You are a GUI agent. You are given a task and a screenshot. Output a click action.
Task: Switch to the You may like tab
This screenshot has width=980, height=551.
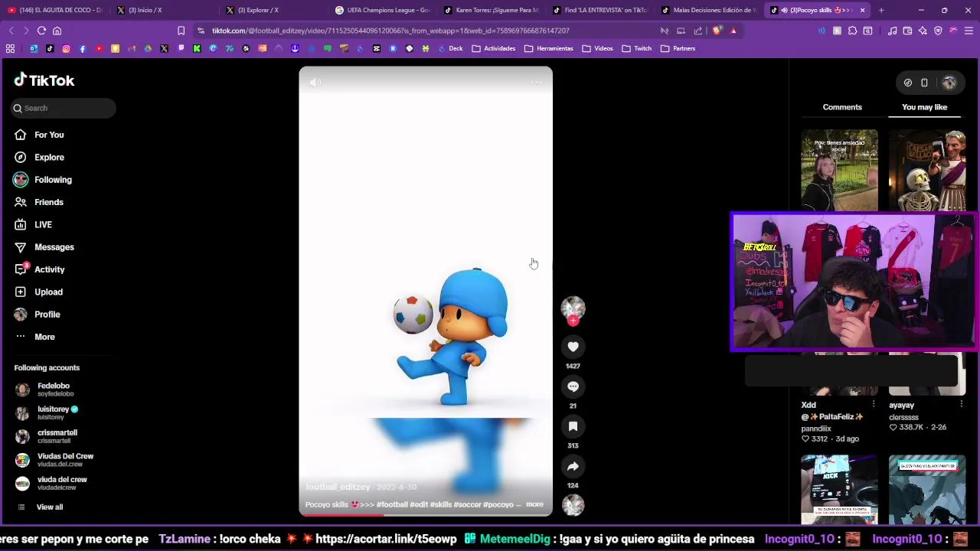tap(924, 107)
